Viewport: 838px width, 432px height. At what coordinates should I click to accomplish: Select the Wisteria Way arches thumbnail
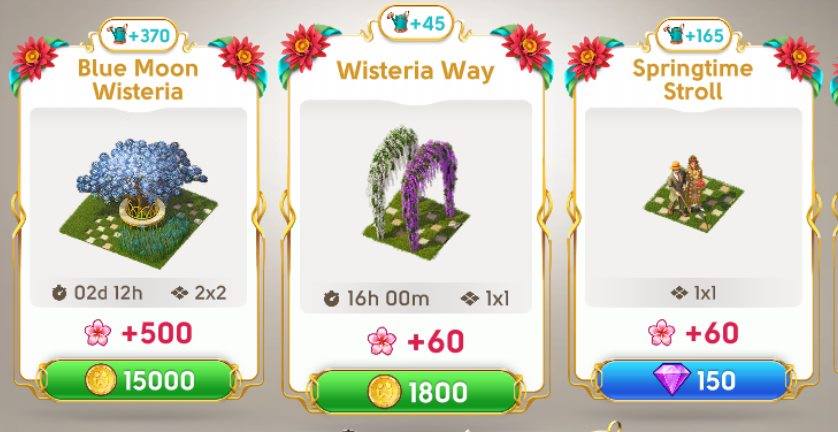[416, 192]
